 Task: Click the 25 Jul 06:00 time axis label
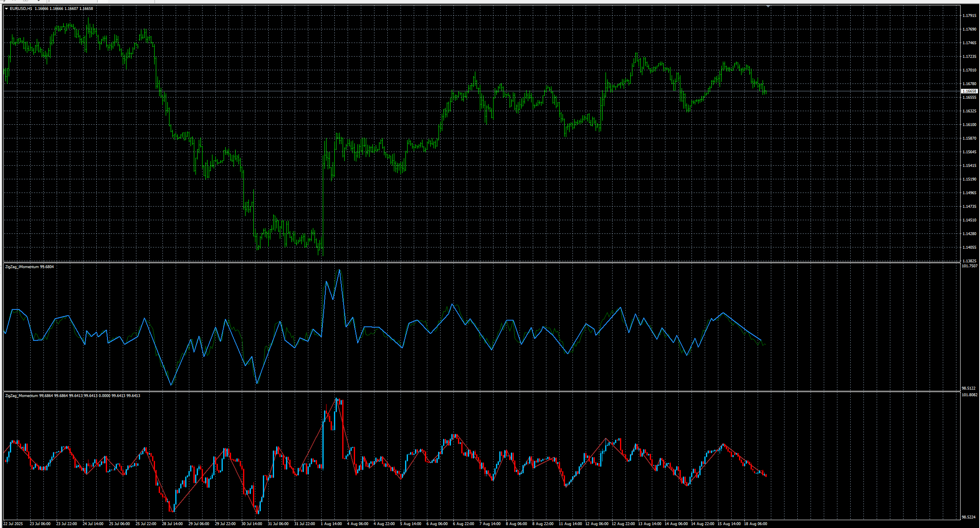(119, 524)
